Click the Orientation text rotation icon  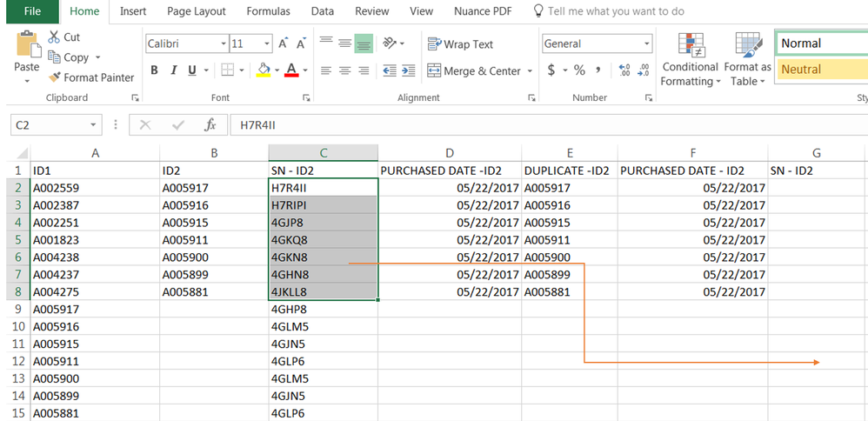(x=390, y=43)
